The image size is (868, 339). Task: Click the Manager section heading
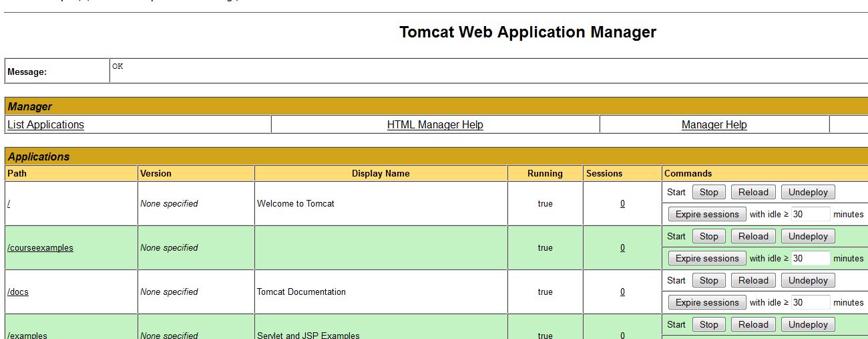pyautogui.click(x=30, y=106)
